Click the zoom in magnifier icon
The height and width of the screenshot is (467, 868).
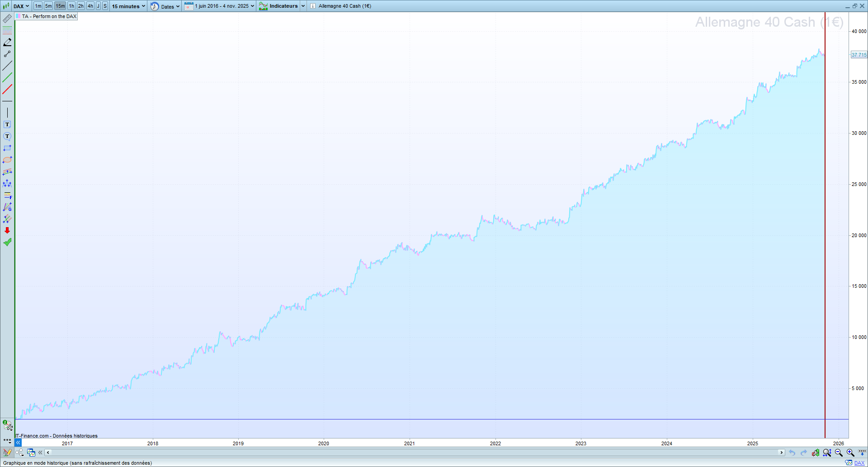pyautogui.click(x=850, y=453)
